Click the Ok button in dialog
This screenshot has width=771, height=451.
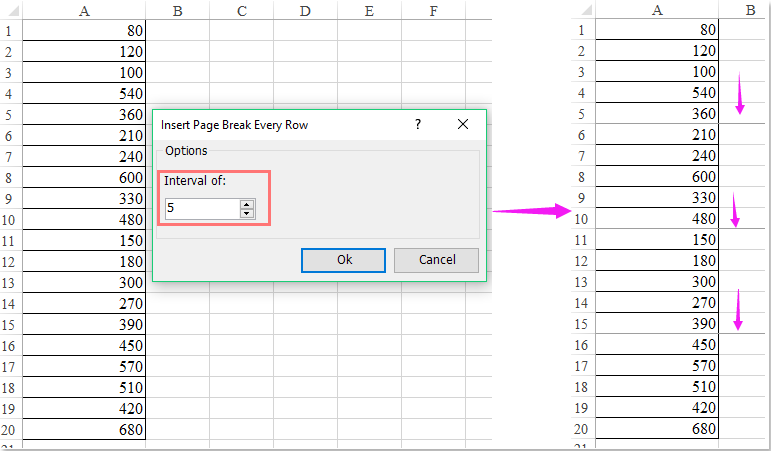(x=343, y=260)
